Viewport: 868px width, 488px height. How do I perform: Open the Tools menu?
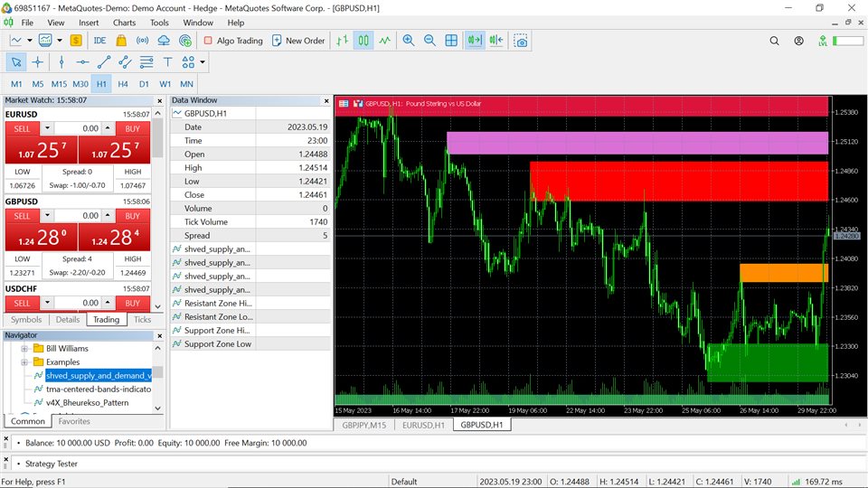pyautogui.click(x=159, y=23)
